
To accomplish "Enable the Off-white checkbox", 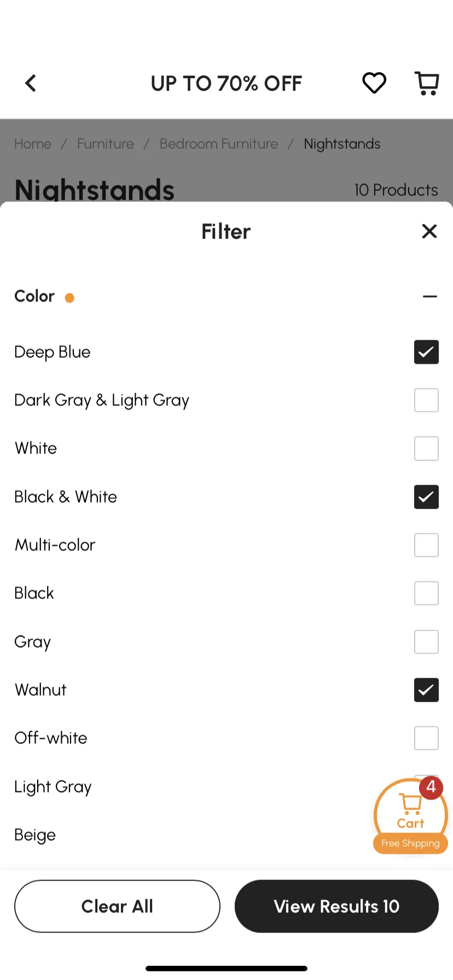I will [x=426, y=738].
